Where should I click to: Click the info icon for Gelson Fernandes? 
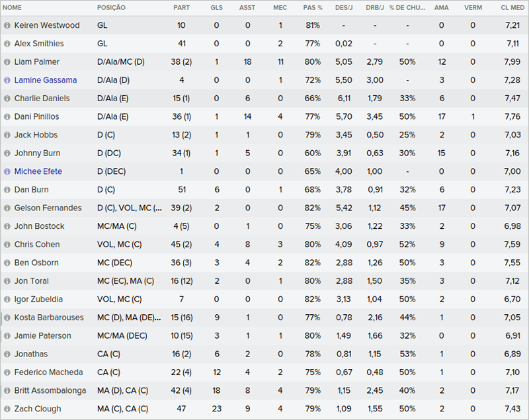click(7, 208)
